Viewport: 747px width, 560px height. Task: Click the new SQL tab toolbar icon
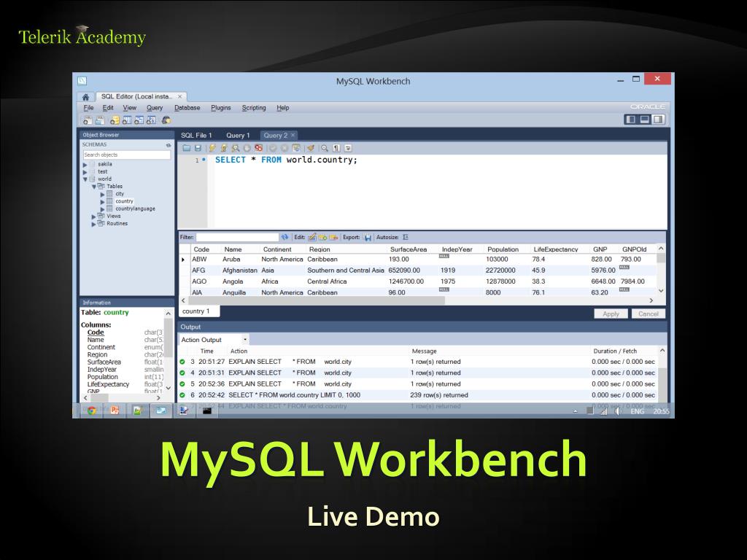coord(88,120)
